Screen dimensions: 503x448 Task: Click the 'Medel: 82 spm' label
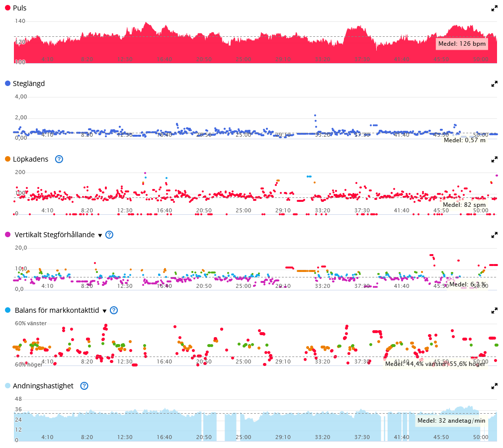tap(464, 205)
